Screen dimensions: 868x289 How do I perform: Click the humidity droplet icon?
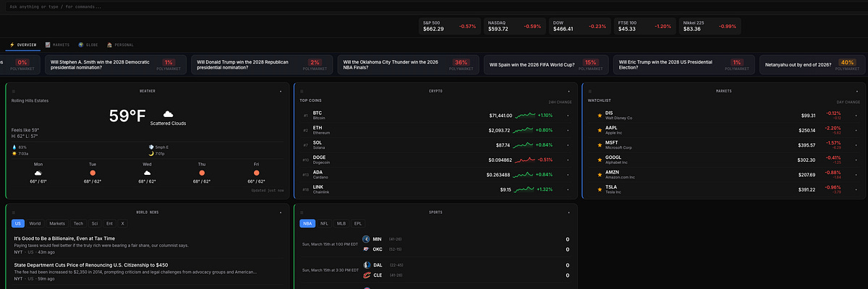click(x=14, y=147)
